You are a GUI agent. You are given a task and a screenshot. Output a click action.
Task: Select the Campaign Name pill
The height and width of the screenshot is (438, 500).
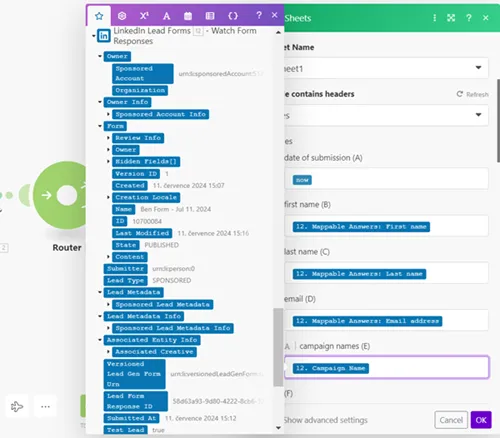331,368
